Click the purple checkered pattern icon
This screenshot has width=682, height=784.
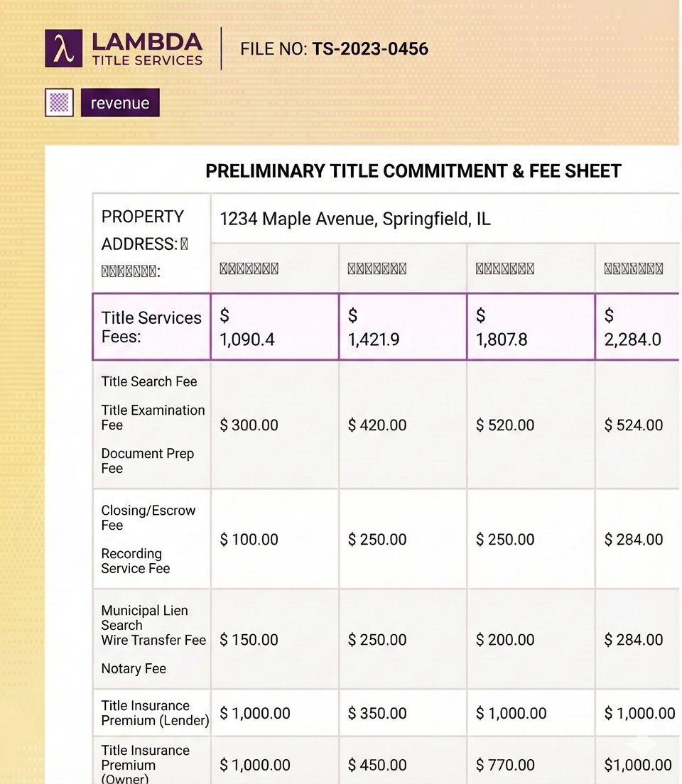tap(60, 103)
